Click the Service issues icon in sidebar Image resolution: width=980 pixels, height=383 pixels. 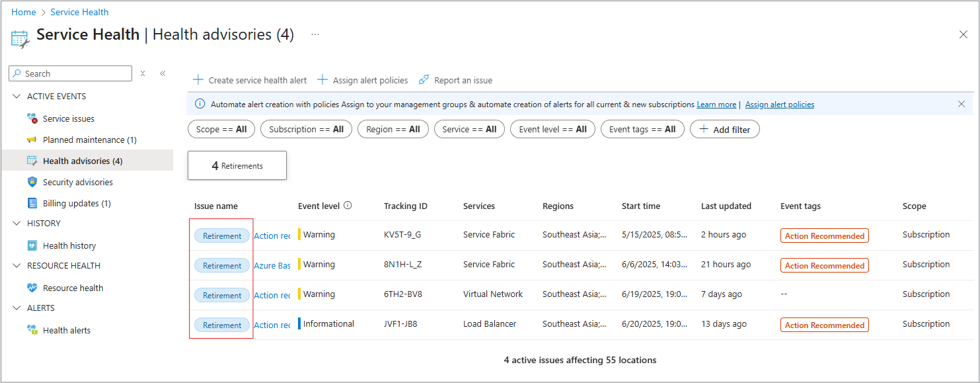pyautogui.click(x=32, y=118)
